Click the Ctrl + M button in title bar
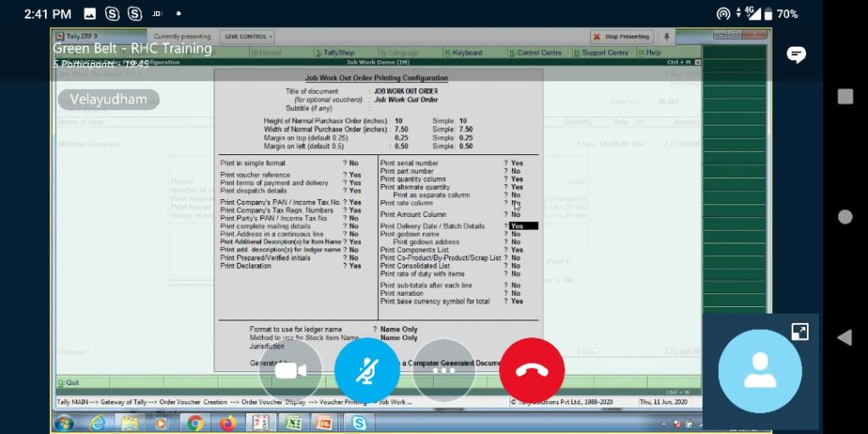 [x=679, y=63]
